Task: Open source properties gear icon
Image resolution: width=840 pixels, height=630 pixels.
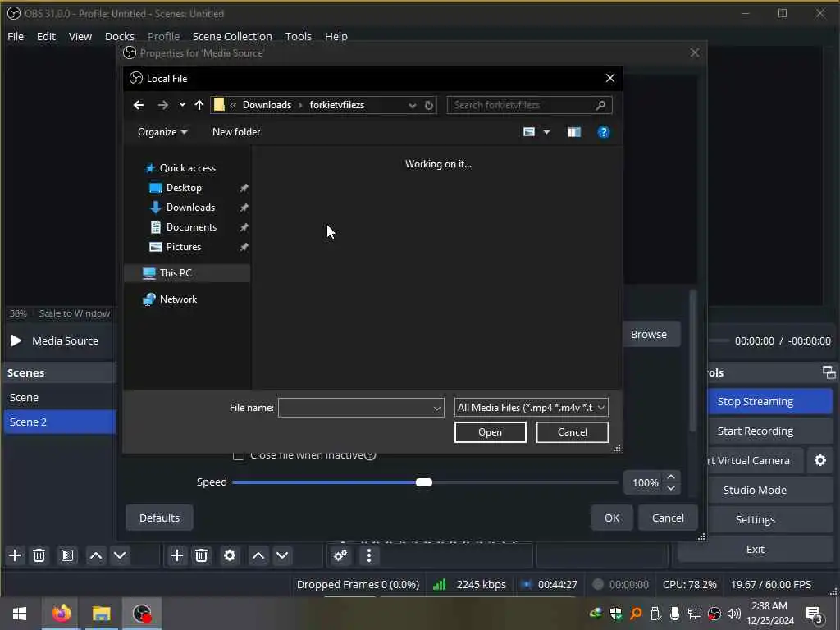Action: tap(230, 555)
